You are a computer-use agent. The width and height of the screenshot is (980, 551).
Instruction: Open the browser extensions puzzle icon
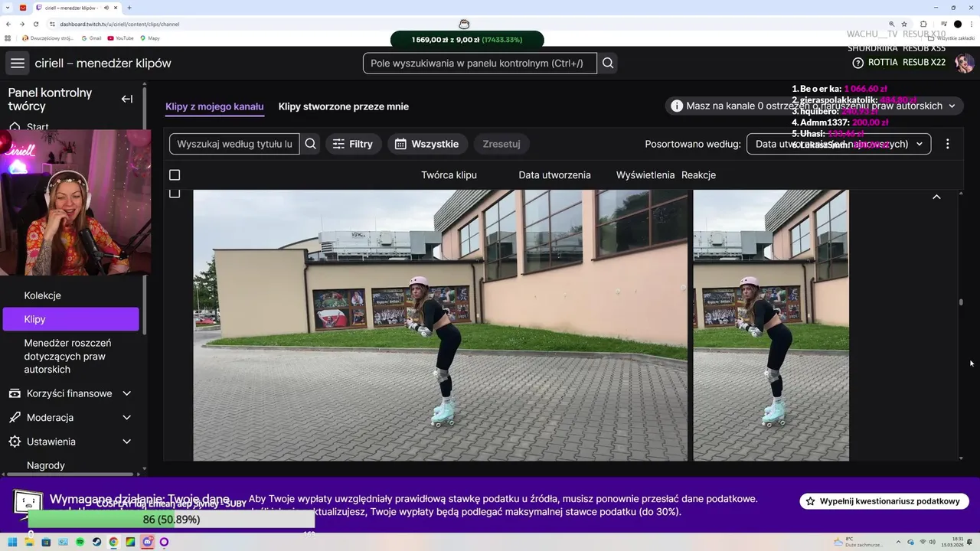click(x=923, y=24)
